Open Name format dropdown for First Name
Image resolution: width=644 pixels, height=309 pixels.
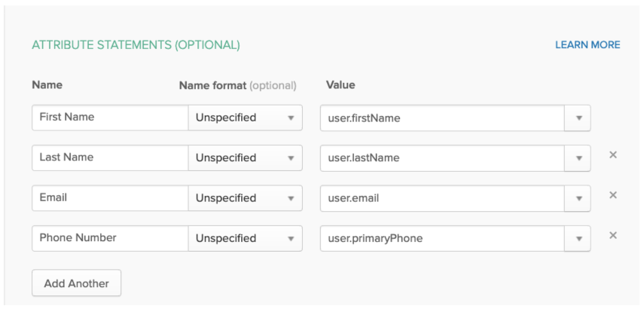point(245,118)
